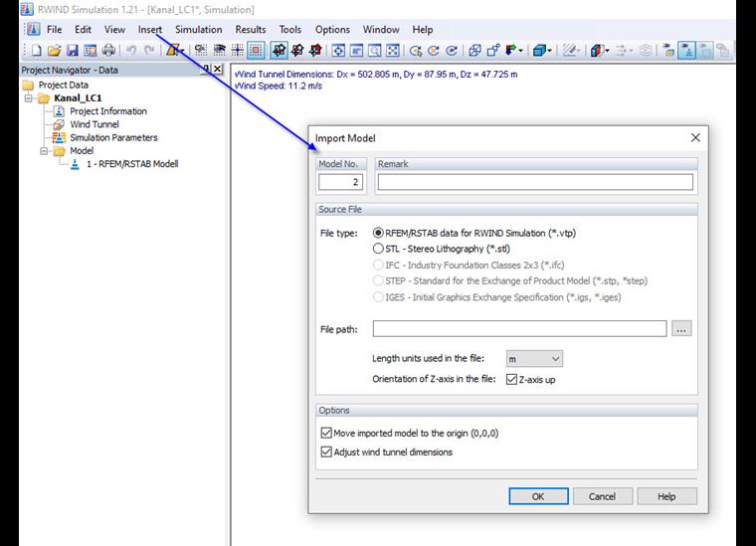Click the second rotate arrow icon
This screenshot has height=546, width=756.
(434, 50)
